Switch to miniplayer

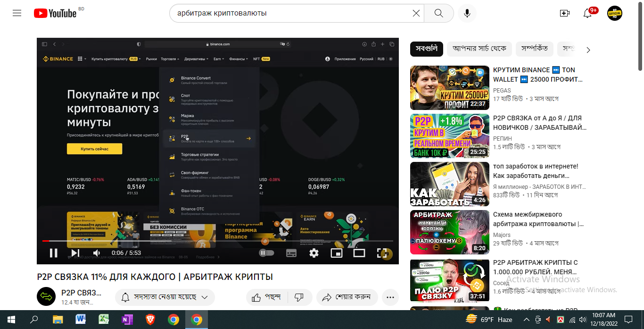pos(337,253)
